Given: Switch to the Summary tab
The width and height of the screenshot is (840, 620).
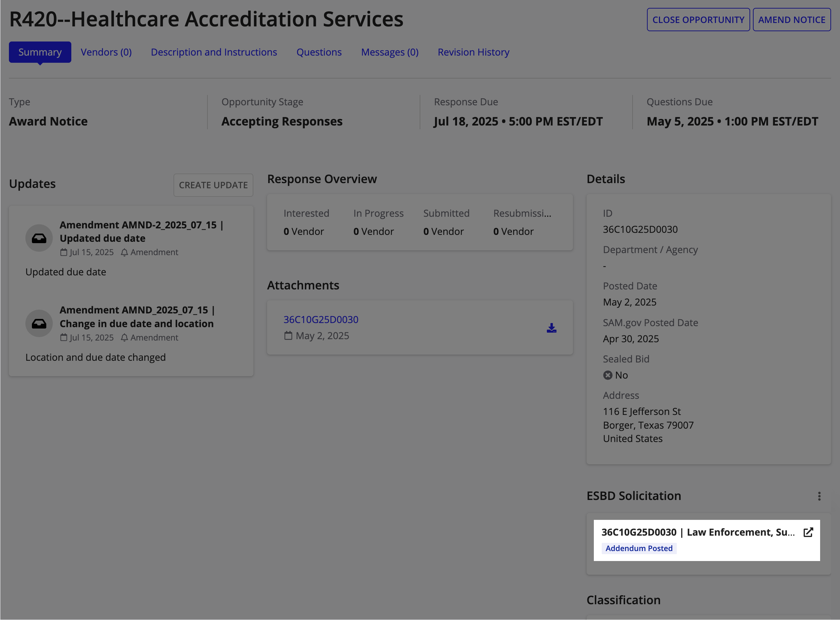Looking at the screenshot, I should 40,52.
